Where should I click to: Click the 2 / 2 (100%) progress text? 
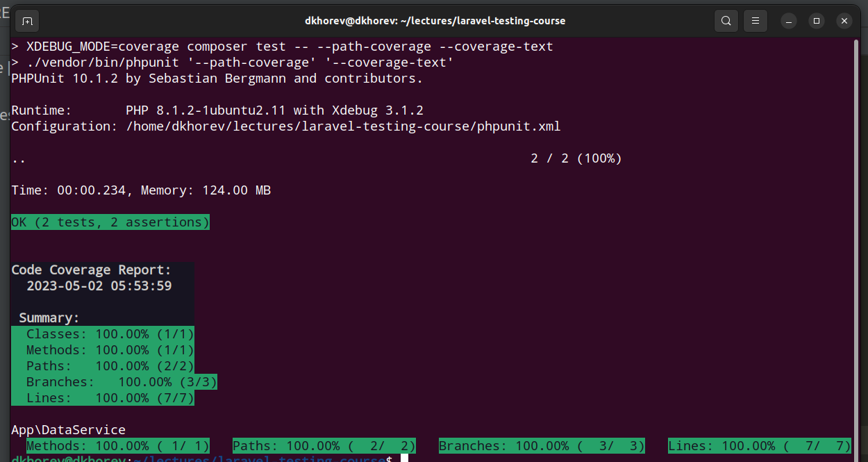(x=576, y=158)
